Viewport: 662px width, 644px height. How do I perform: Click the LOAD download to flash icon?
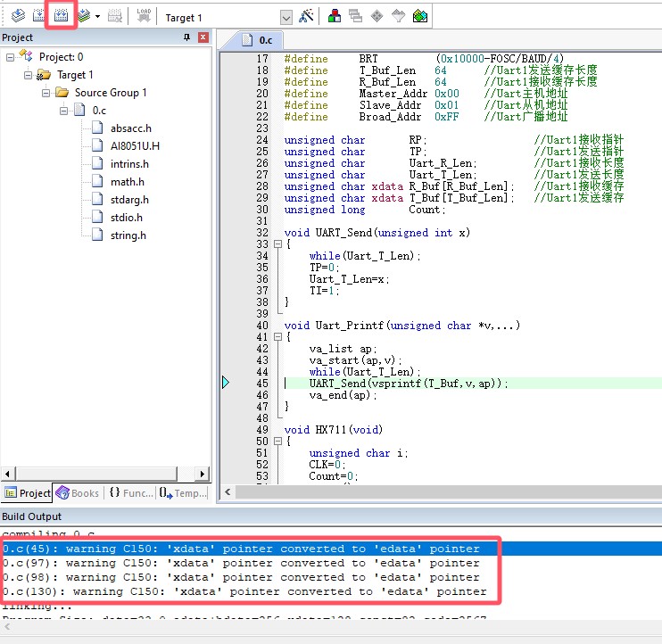click(144, 16)
